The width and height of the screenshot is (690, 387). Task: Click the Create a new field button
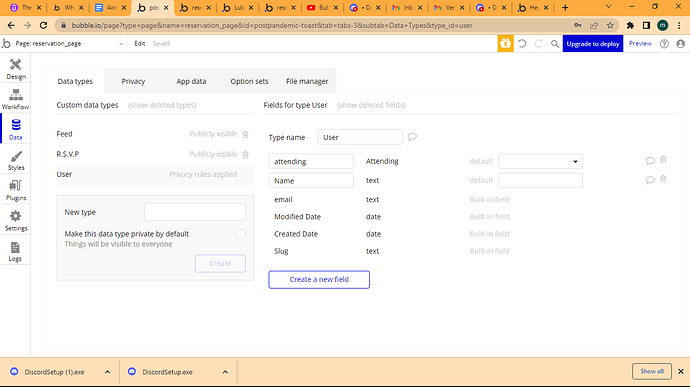[319, 280]
